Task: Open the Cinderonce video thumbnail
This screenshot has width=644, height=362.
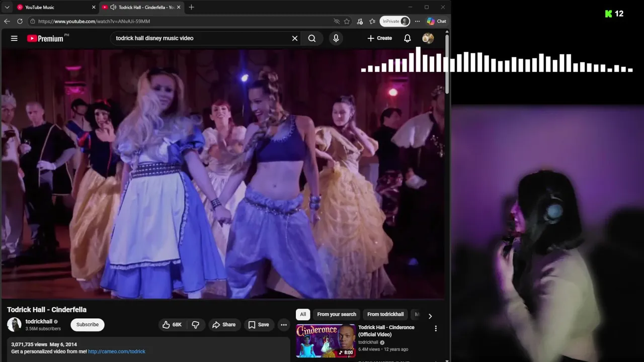Action: 326,340
